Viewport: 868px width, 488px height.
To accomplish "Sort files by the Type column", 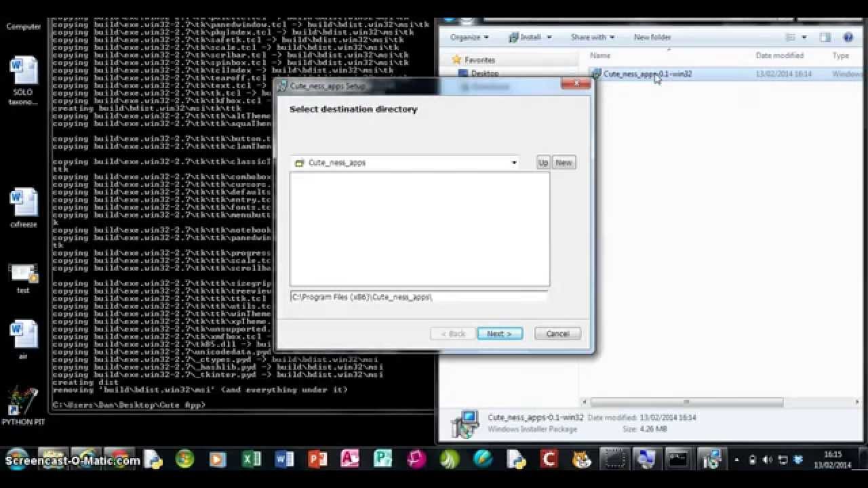I will point(841,56).
